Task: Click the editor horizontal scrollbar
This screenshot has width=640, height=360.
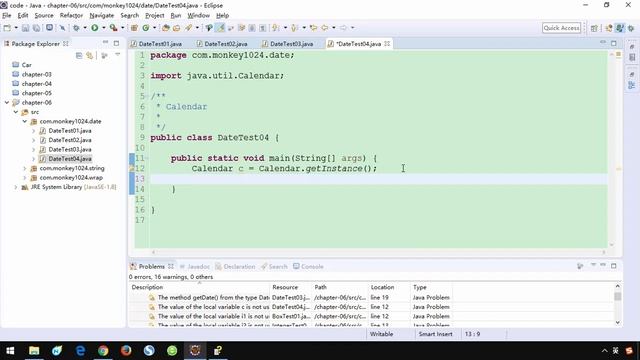Action: pyautogui.click(x=378, y=252)
